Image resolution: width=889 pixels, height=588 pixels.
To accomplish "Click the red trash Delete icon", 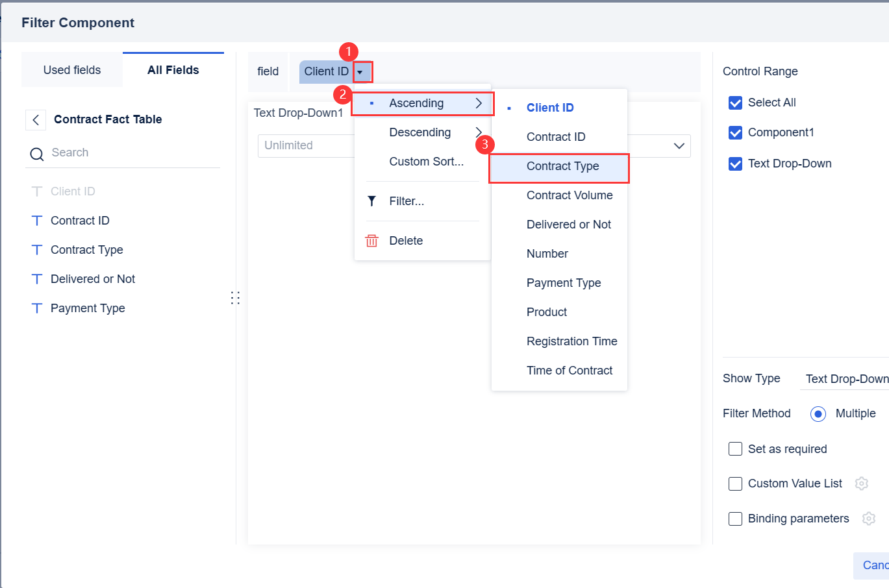I will click(x=371, y=241).
